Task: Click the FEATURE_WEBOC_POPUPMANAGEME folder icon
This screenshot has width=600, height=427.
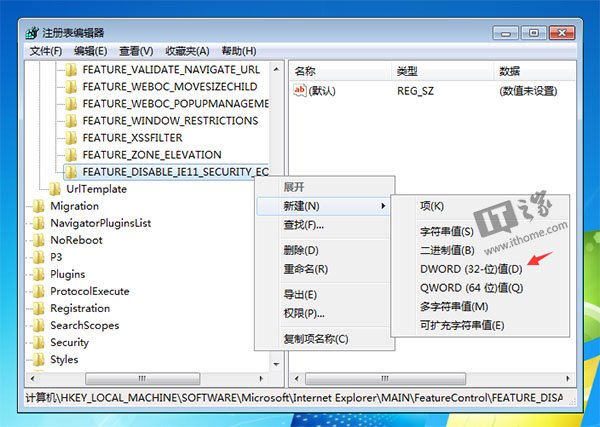Action: point(71,104)
